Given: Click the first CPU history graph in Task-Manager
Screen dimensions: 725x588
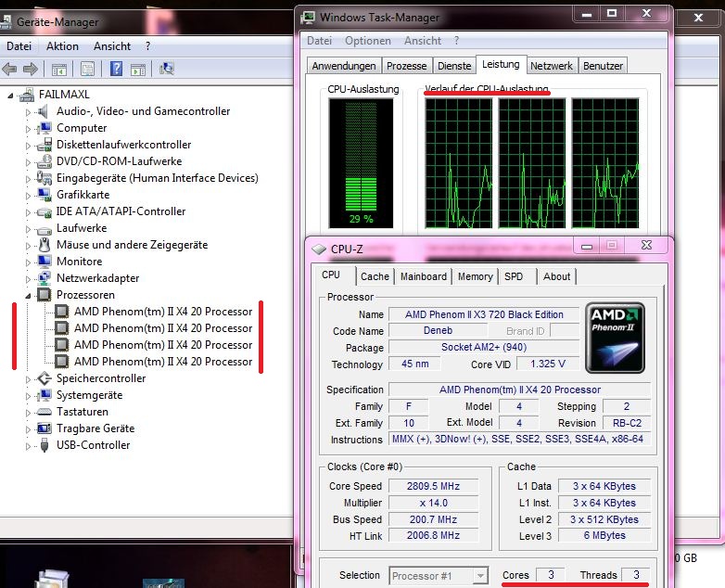Looking at the screenshot, I should pyautogui.click(x=459, y=163).
